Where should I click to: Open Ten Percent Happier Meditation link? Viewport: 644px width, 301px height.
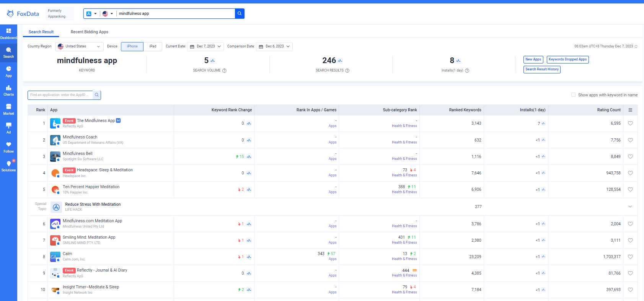[x=91, y=187]
